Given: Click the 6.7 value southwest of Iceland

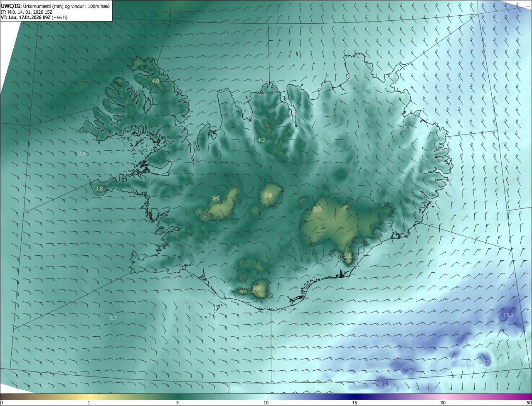Looking at the screenshot, I should pos(113,318).
